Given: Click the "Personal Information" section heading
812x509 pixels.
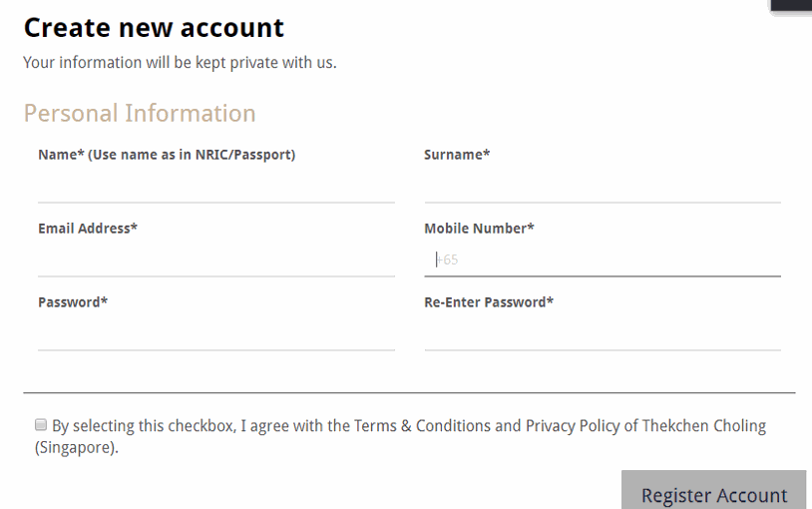Looking at the screenshot, I should coord(140,114).
